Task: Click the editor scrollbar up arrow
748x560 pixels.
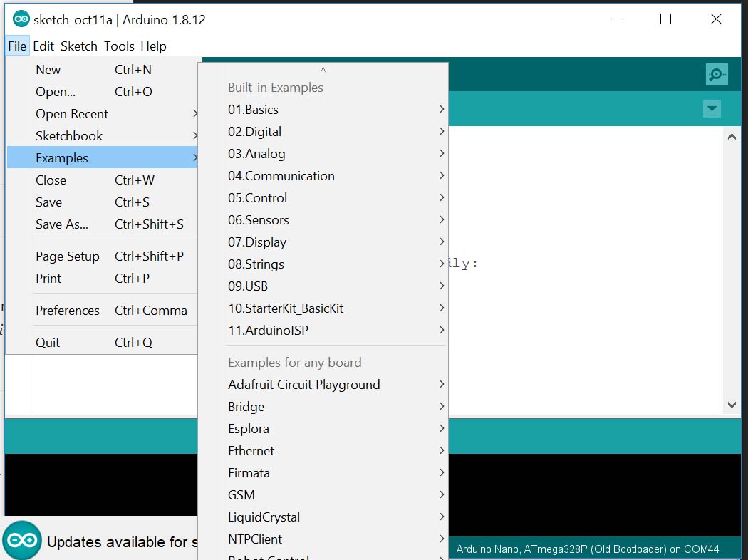Action: pos(732,136)
